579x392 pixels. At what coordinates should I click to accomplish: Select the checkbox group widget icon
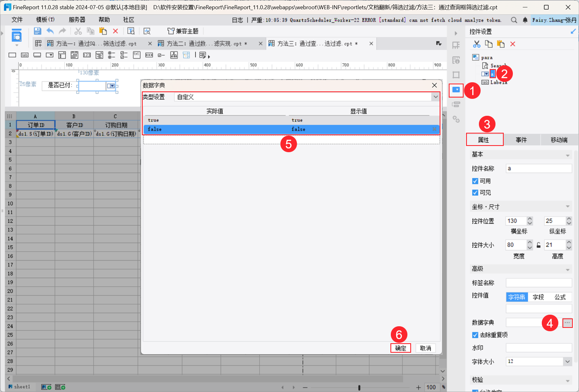pyautogui.click(x=124, y=55)
